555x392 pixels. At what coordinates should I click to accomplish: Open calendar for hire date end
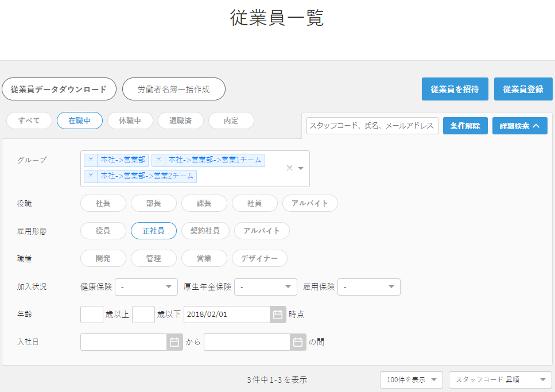pos(298,342)
